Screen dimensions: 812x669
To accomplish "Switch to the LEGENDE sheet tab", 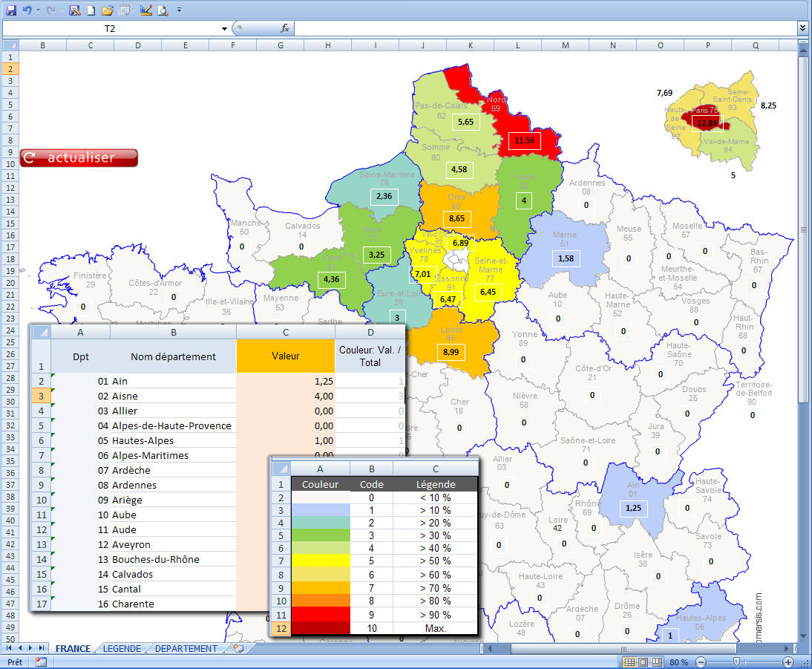I will (122, 648).
